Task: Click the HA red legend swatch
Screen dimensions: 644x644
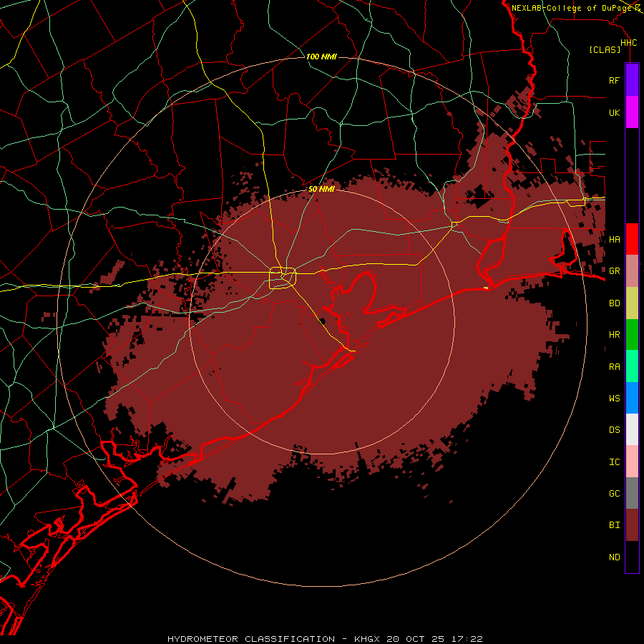Action: pyautogui.click(x=632, y=239)
